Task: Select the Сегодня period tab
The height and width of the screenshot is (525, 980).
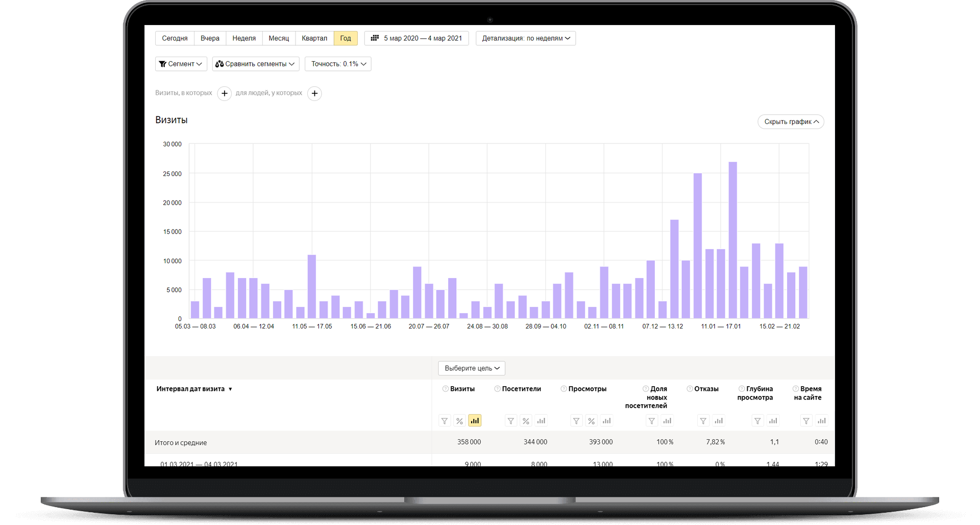Action: [x=175, y=38]
